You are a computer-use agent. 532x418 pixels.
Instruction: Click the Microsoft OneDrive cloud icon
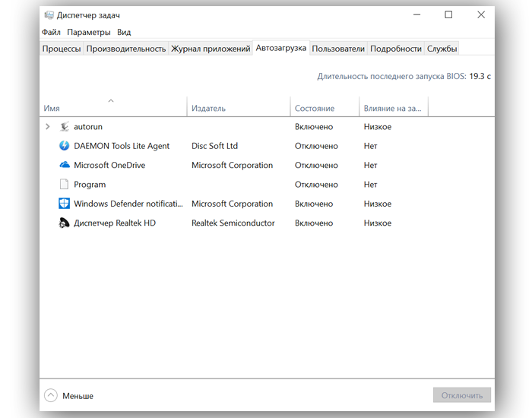coord(65,165)
